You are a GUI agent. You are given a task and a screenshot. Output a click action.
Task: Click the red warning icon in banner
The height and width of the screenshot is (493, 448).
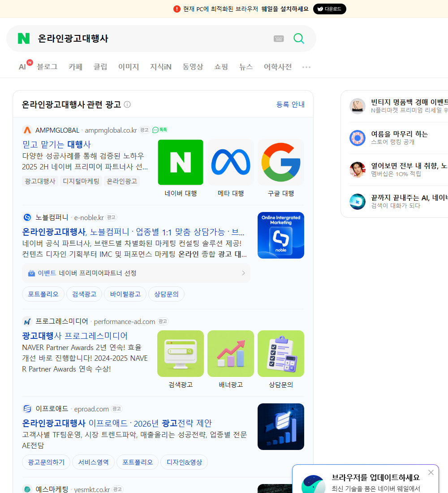click(177, 9)
